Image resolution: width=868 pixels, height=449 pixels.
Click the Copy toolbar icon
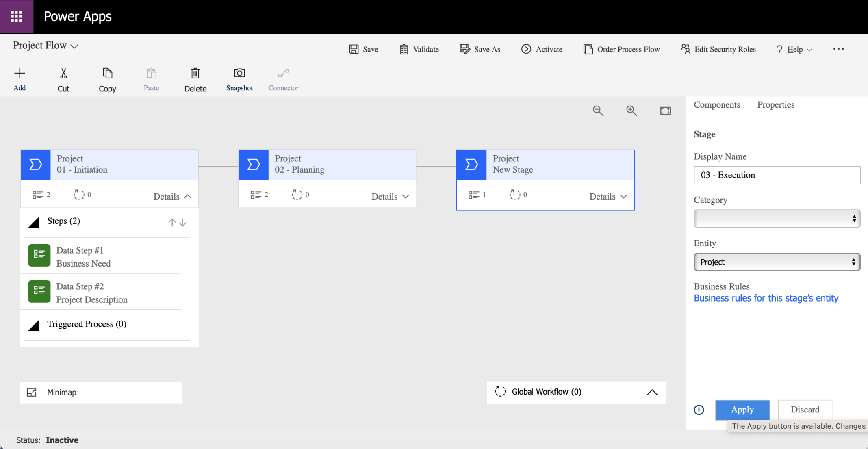107,74
